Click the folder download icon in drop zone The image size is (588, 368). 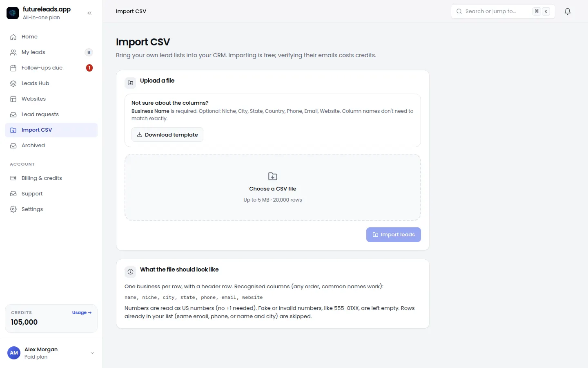pyautogui.click(x=273, y=176)
